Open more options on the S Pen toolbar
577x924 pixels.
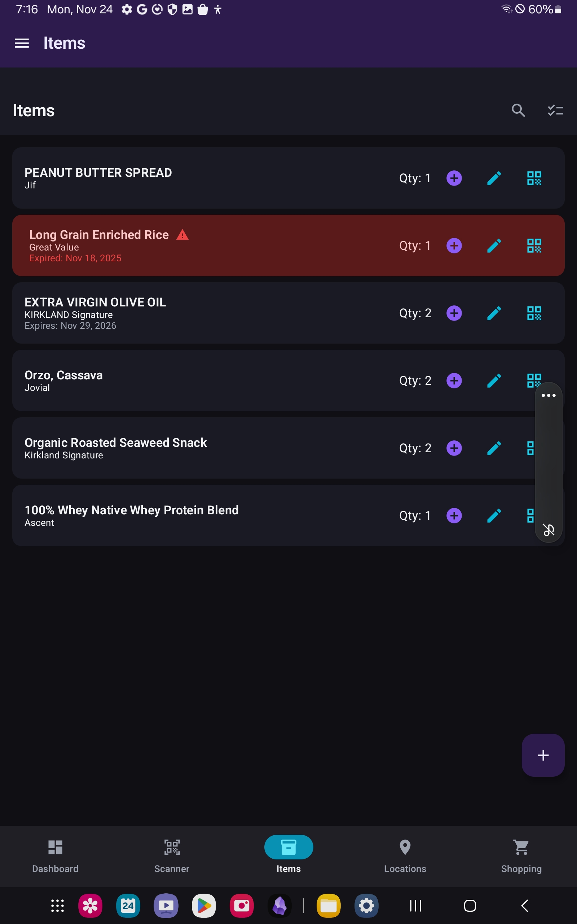coord(549,396)
